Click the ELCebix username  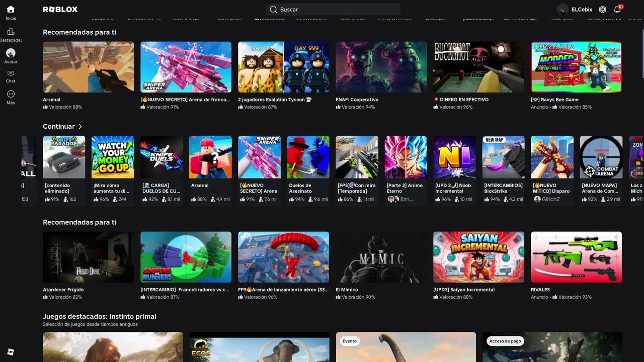pyautogui.click(x=582, y=10)
